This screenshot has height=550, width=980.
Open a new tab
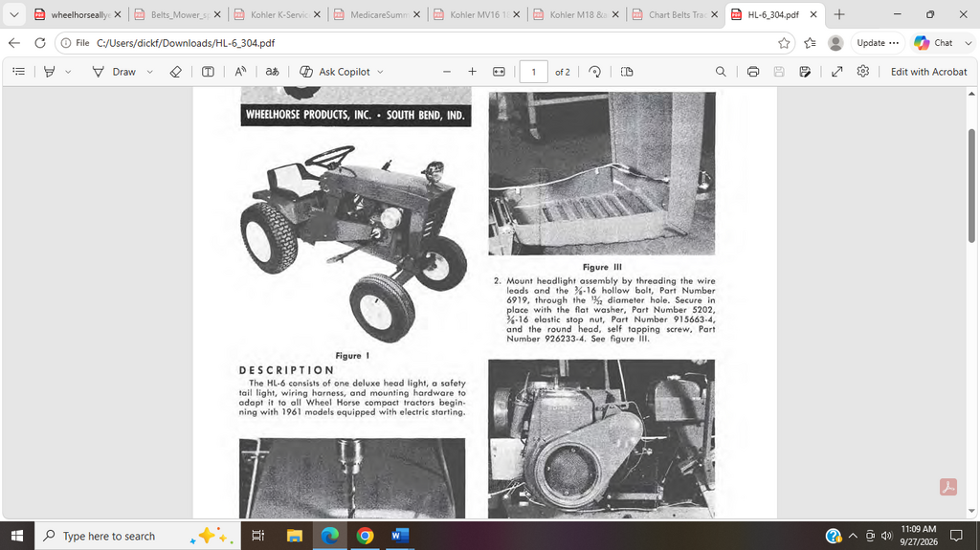coord(839,14)
